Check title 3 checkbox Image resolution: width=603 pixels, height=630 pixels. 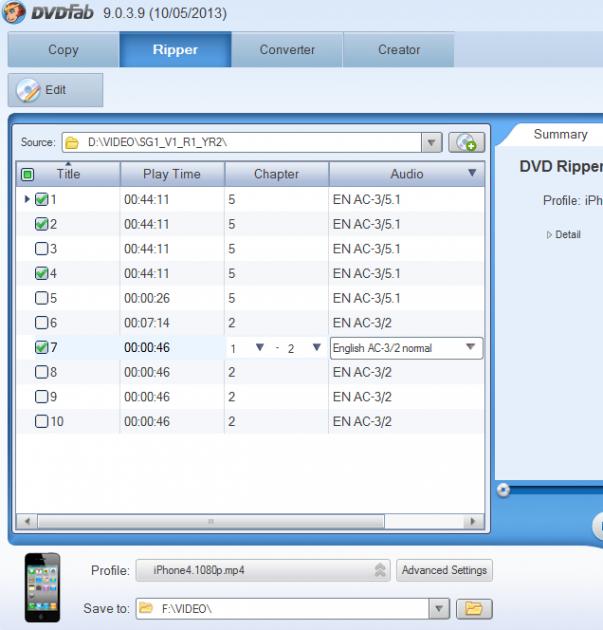tap(41, 249)
